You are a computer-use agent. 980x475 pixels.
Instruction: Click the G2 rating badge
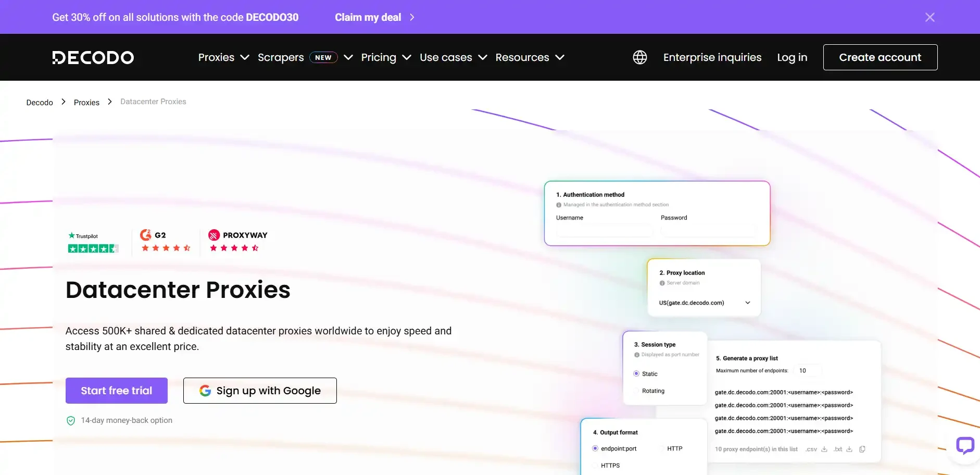(166, 241)
